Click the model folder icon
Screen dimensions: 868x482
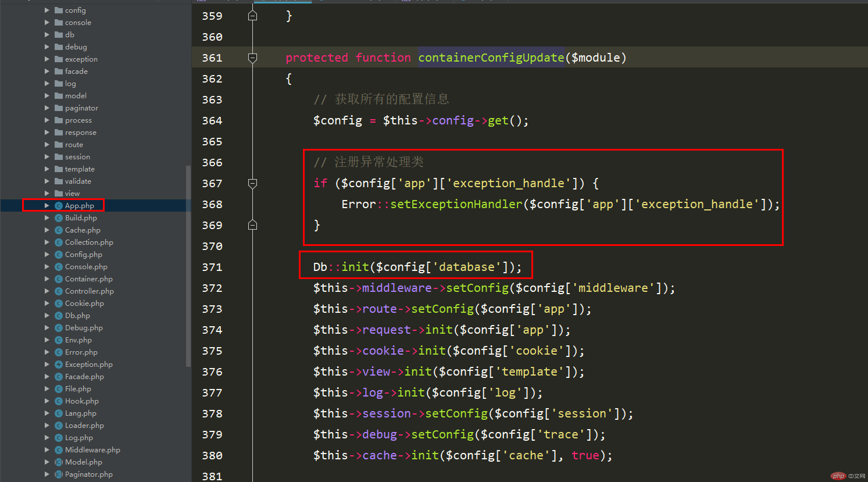point(59,95)
